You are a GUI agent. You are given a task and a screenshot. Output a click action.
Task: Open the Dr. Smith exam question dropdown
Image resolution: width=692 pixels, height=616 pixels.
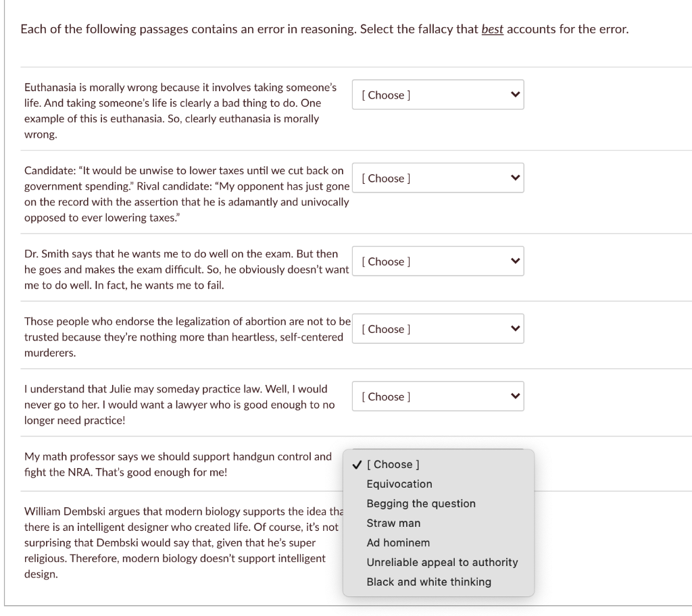438,261
